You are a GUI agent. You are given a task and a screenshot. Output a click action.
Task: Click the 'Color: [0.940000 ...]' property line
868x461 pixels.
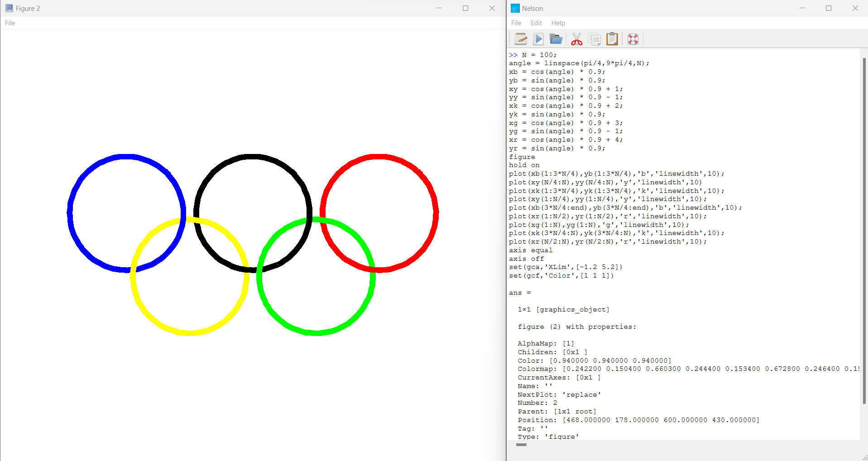[595, 361]
